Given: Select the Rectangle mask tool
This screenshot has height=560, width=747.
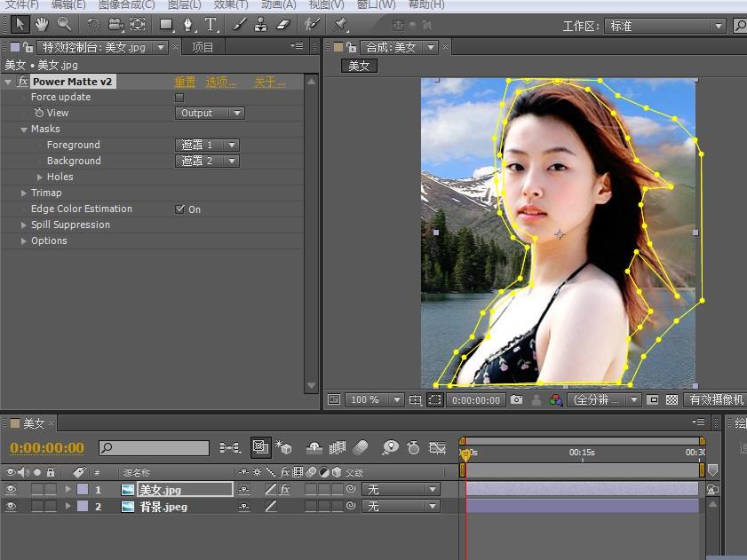Looking at the screenshot, I should click(166, 24).
